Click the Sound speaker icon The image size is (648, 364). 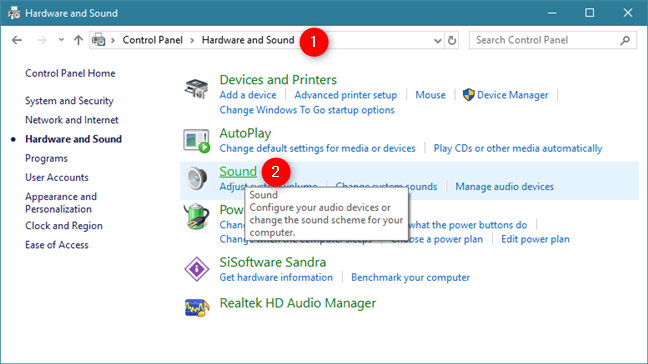click(196, 178)
